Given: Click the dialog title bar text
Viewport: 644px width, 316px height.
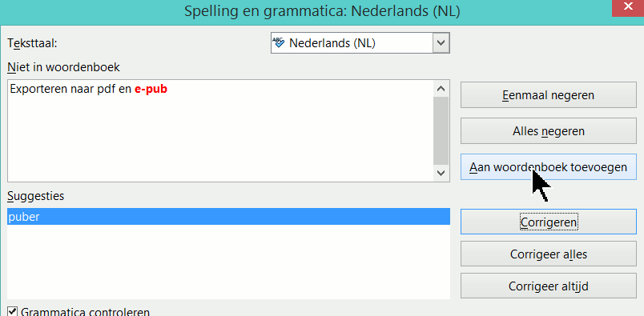Looking at the screenshot, I should click(x=322, y=11).
